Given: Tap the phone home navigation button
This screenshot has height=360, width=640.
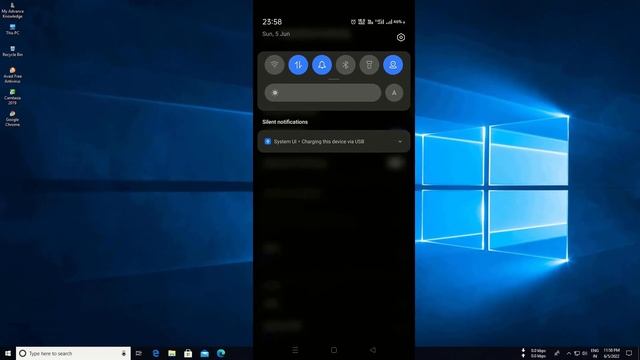Looking at the screenshot, I should pos(334,350).
